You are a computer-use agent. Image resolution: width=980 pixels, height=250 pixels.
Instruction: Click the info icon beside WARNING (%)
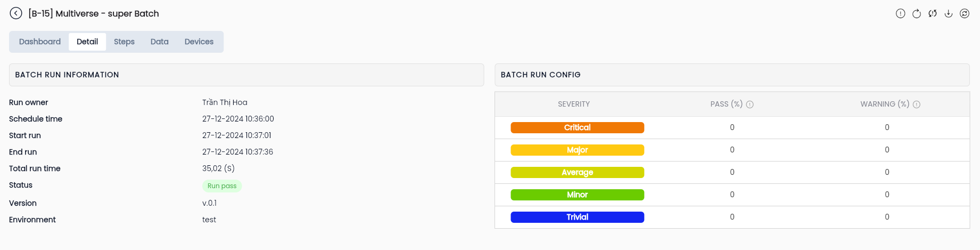[916, 104]
